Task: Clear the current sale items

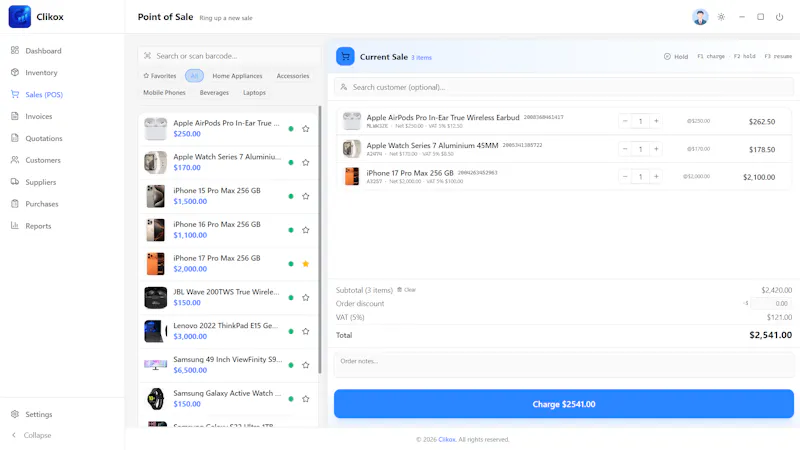Action: [x=407, y=290]
